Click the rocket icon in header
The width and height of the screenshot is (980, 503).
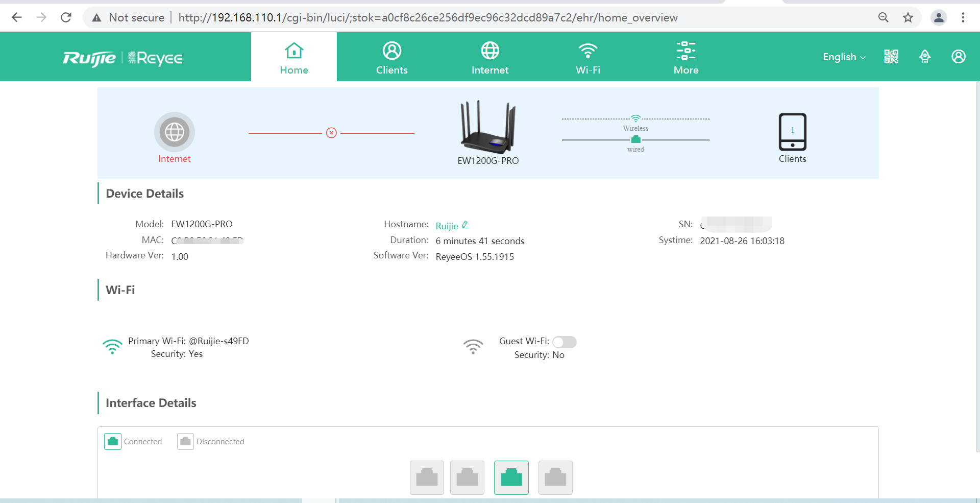[925, 57]
